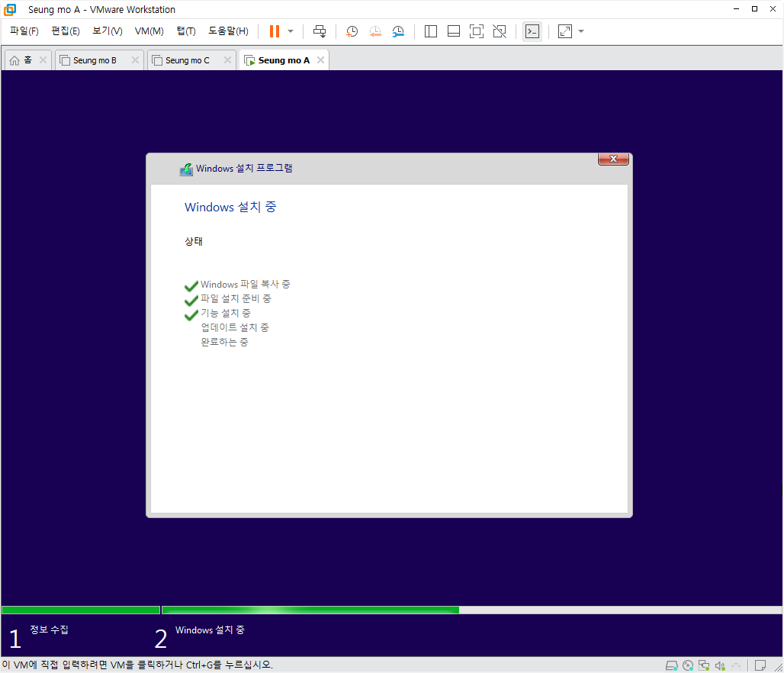Viewport: 784px width, 673px height.
Task: Close the Seung mo B tab
Action: [x=135, y=60]
